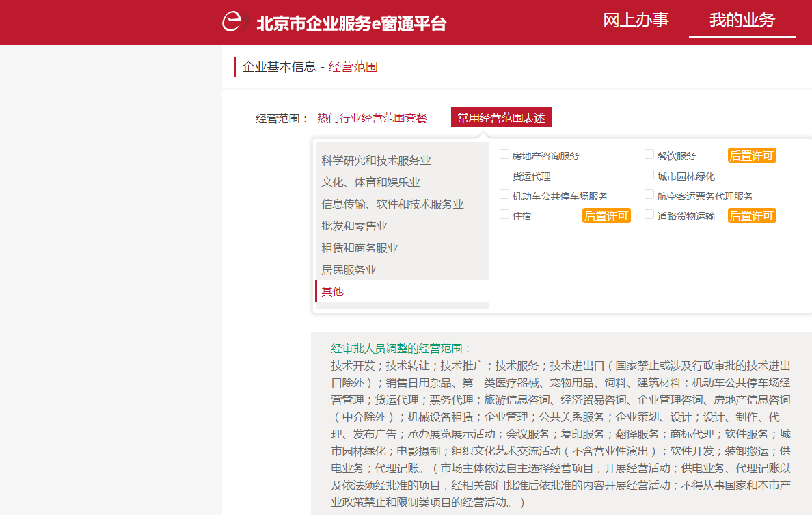Click the 经营范围 breadcrumb link
Viewport: 812px width, 515px height.
[x=352, y=66]
